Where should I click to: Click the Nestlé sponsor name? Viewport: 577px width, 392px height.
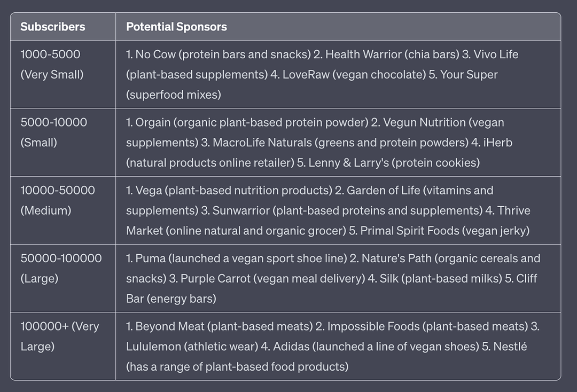[510, 347]
